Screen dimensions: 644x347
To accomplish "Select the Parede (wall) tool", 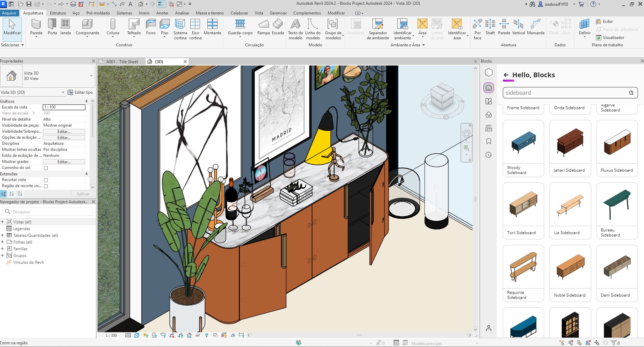I will [x=36, y=27].
